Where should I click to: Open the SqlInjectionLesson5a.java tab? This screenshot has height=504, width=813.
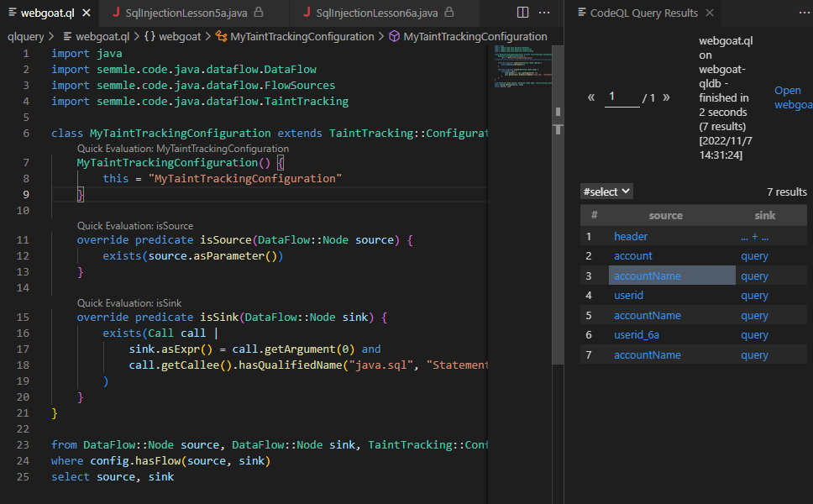point(186,13)
